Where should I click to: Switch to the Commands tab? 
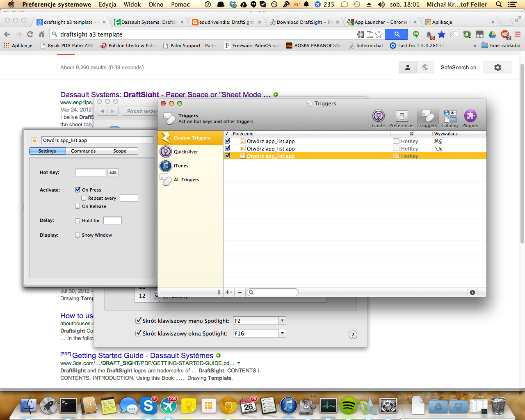83,151
